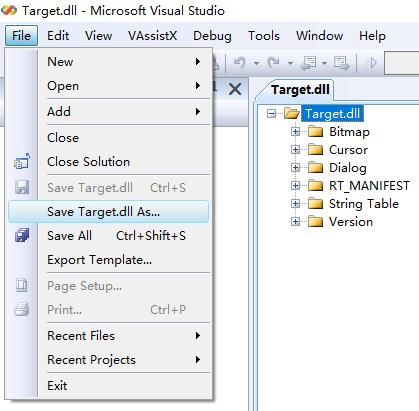Click the RT_MANIFEST folder icon
The image size is (419, 411).
(315, 185)
